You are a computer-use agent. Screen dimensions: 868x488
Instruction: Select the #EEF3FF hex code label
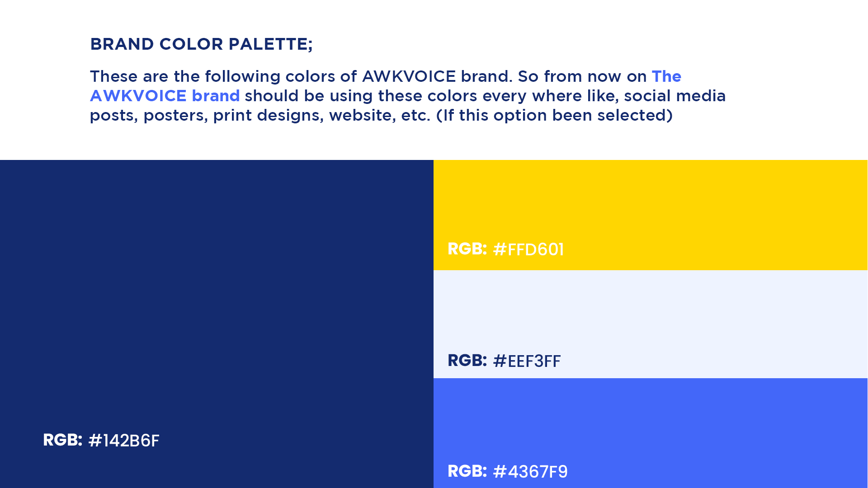[527, 361]
